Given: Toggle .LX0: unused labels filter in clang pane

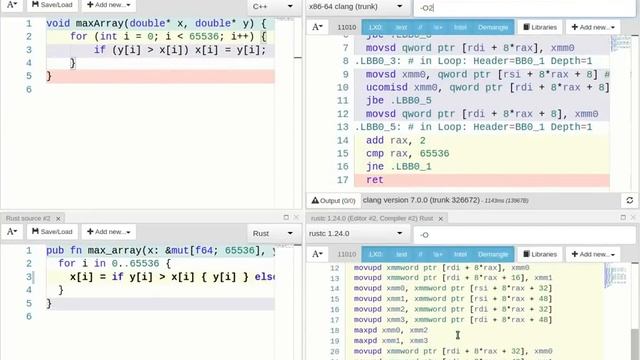Looking at the screenshot, I should click(x=375, y=27).
